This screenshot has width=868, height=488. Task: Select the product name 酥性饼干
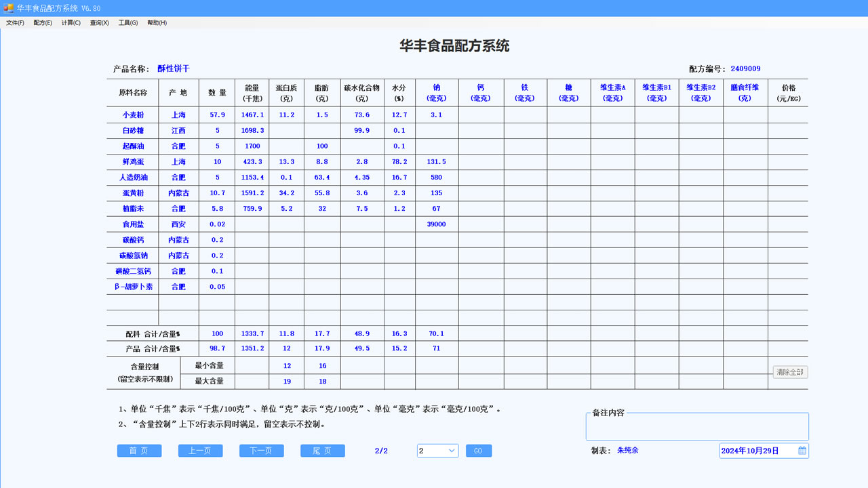[x=175, y=68]
